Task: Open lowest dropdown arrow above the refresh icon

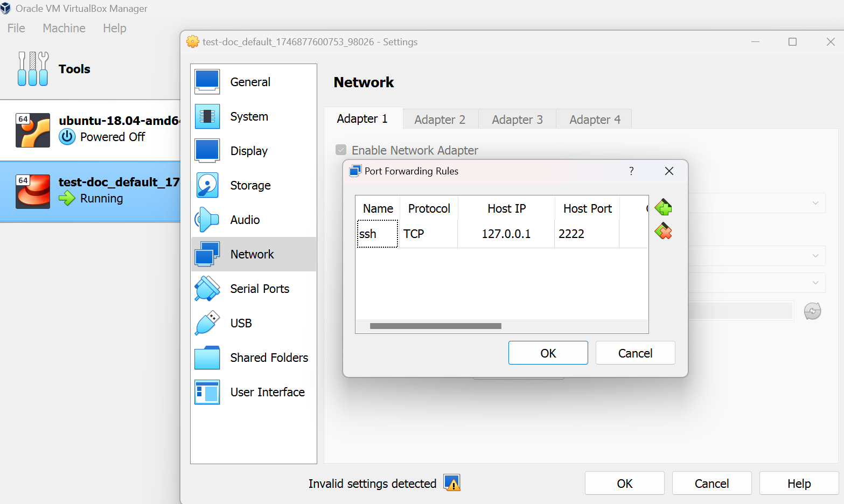Action: coord(815,283)
